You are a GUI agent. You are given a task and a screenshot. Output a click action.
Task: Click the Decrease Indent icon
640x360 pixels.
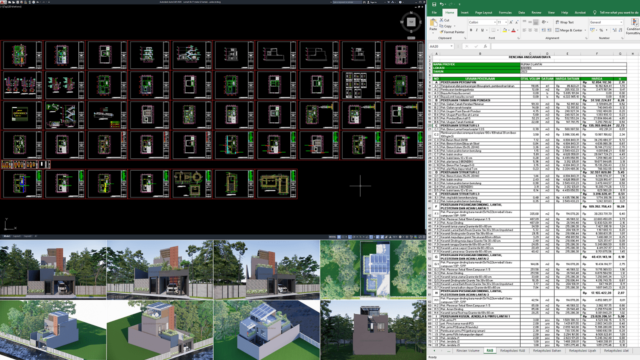tap(543, 30)
